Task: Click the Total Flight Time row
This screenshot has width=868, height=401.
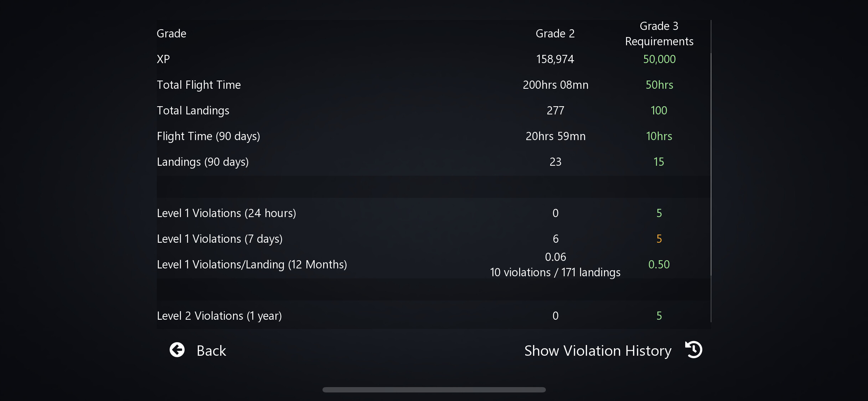Action: click(x=199, y=85)
